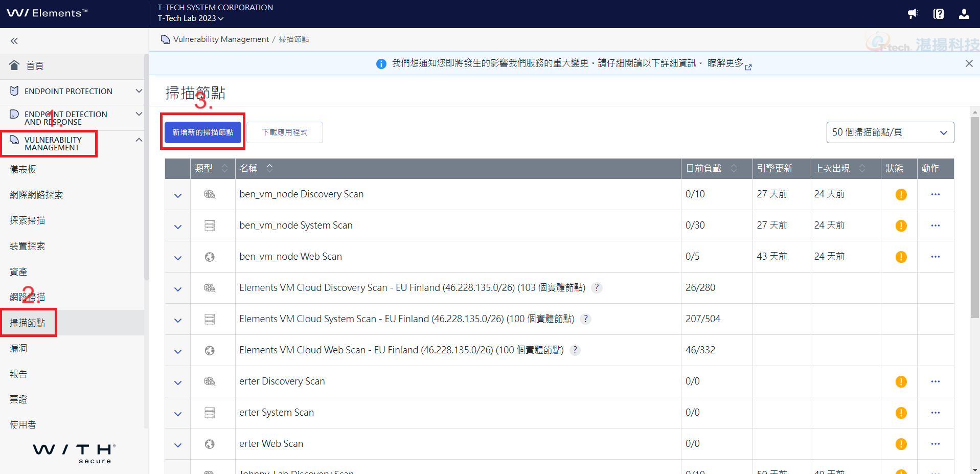Screen dimensions: 980x474
Task: Click the server type icon for ben_vm_node System Scan
Action: (210, 225)
